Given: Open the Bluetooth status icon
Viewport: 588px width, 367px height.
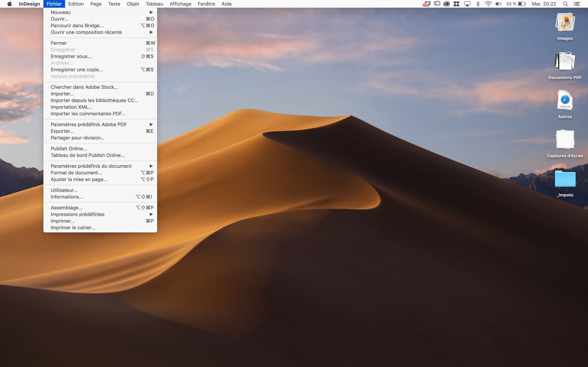Looking at the screenshot, I should pos(478,4).
